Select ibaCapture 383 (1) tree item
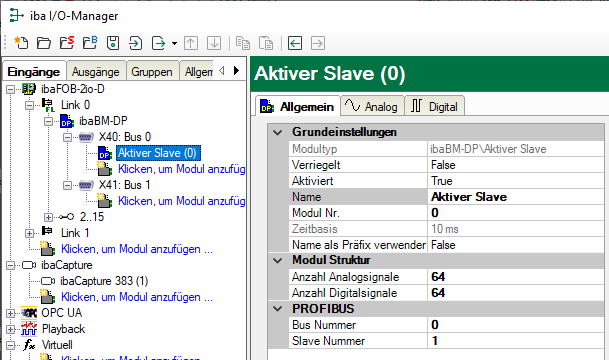This screenshot has height=360, width=609. tap(104, 281)
